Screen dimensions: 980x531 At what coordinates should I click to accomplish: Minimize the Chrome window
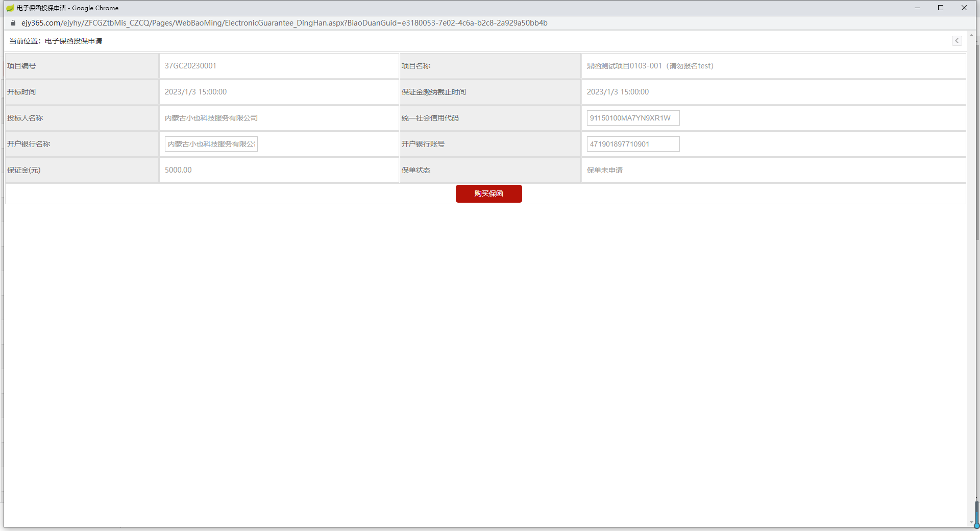917,8
